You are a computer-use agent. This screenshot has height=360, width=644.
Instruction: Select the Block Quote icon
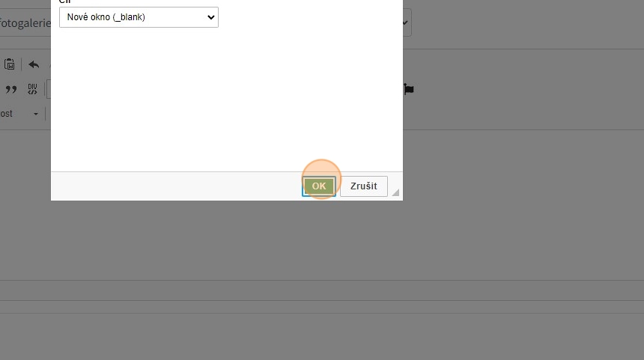point(11,89)
